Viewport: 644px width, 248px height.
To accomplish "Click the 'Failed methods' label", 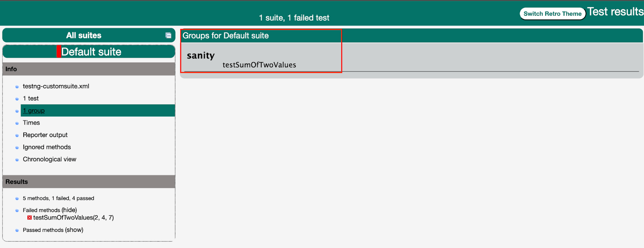I will point(41,210).
